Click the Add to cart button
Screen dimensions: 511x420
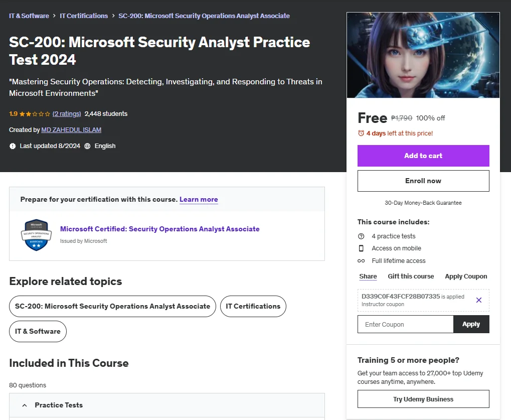[423, 156]
